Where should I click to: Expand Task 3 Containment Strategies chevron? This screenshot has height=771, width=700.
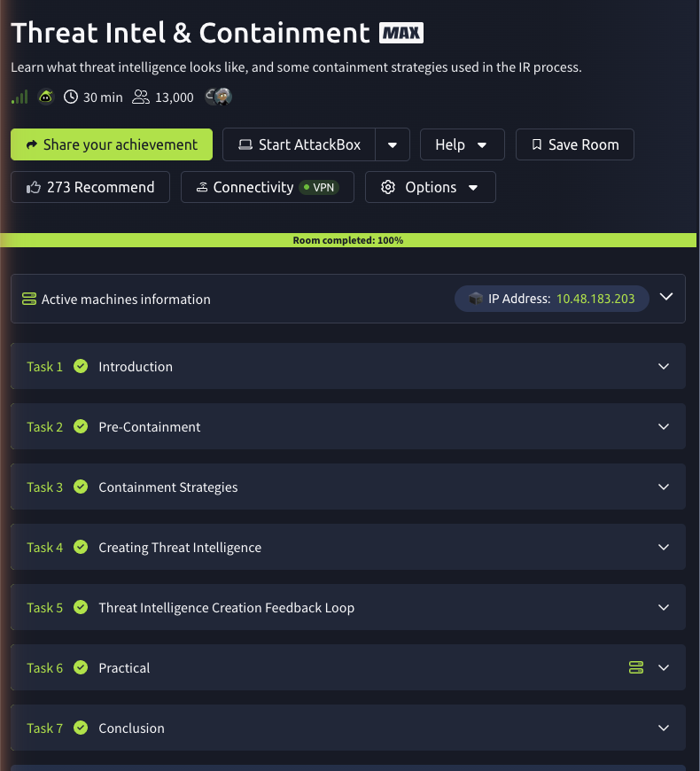tap(664, 487)
